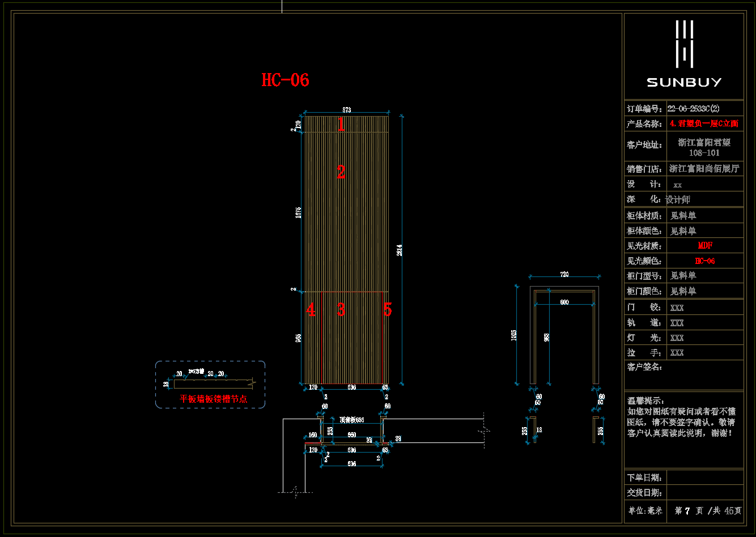The height and width of the screenshot is (537, 756).
Task: Select the 2814 overall height dimension
Action: click(399, 250)
